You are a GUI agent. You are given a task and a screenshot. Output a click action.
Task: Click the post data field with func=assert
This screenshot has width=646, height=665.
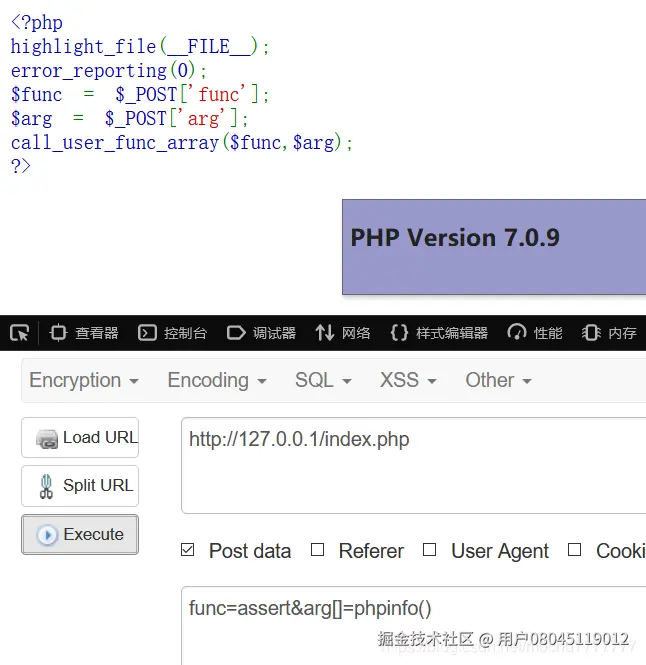coord(414,626)
